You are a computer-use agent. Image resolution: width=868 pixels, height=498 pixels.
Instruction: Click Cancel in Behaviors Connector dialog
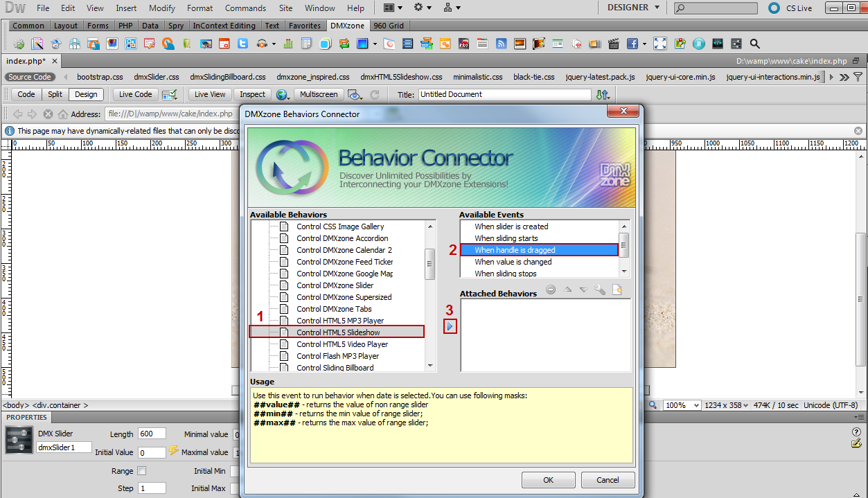[608, 480]
